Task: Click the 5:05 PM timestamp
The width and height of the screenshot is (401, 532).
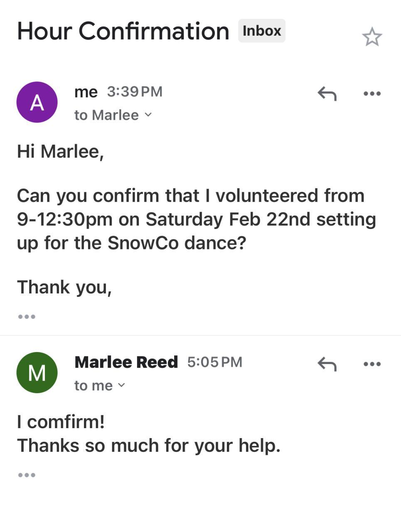Action: [214, 362]
